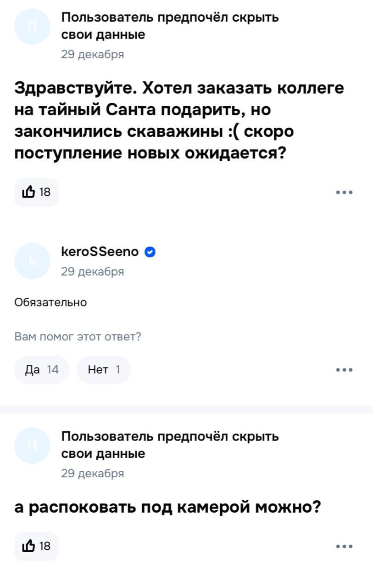Open more options for the Secret Santa question

(344, 192)
